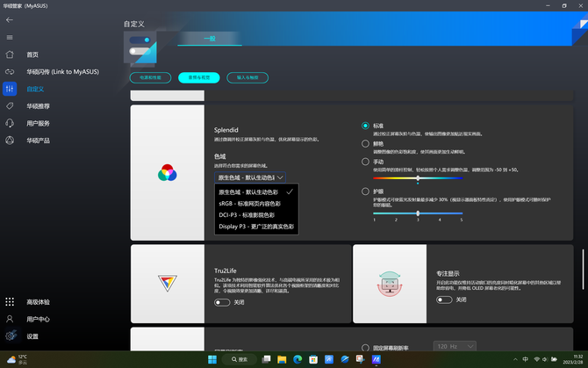This screenshot has height=368, width=588.
Task: Collapse the 色域 color gamut dropdown
Action: point(250,177)
